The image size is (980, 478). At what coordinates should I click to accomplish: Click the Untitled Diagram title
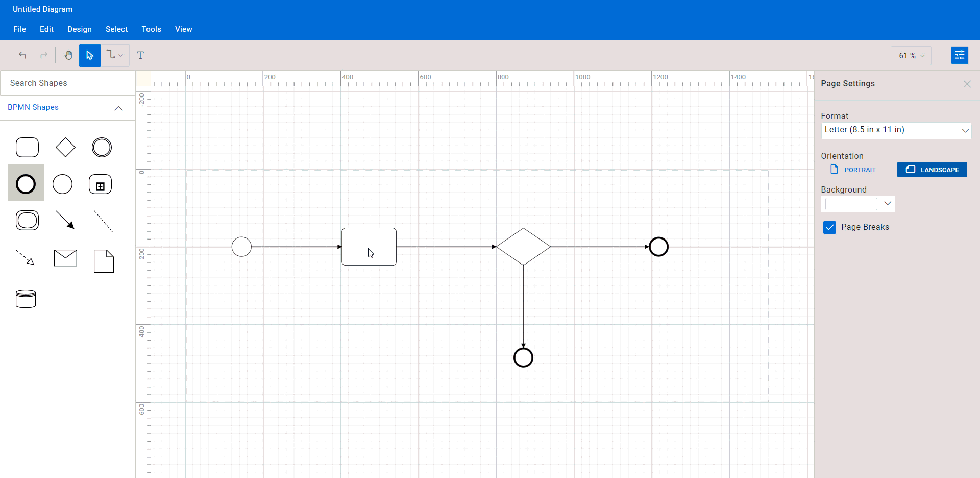coord(42,9)
